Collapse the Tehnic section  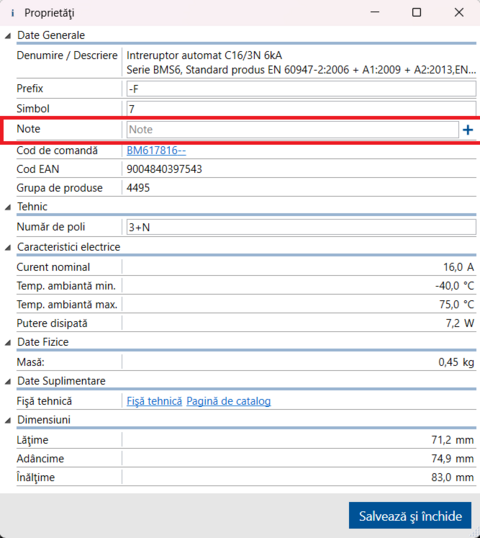point(8,207)
